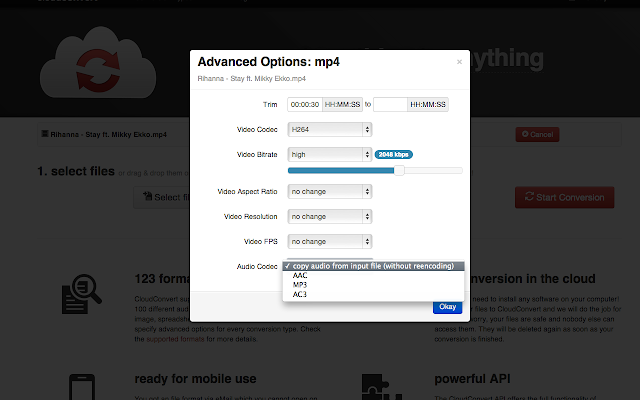Click the Rihanna - Stay file name in list
The image size is (640, 400).
[109, 135]
